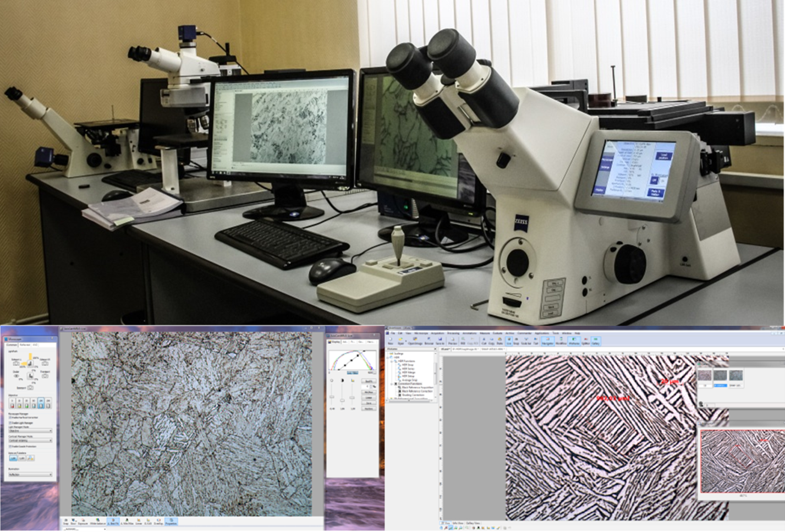785x532 pixels.
Task: Click the Text annotation toolbar icon
Action: point(535,341)
